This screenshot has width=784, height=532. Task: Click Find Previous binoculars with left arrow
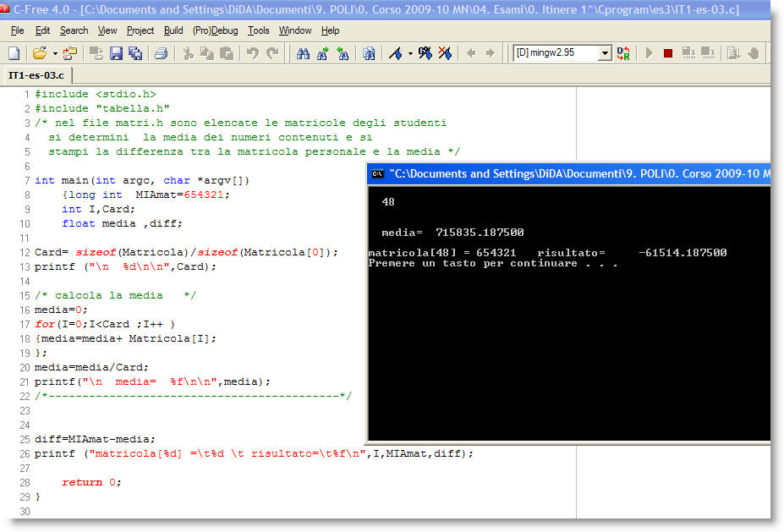(x=343, y=53)
